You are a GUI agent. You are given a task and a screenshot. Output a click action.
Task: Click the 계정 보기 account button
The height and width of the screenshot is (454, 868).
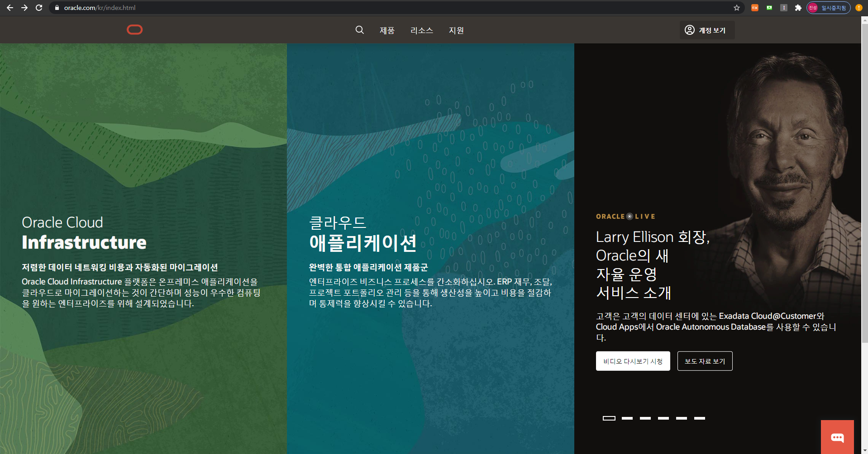(707, 30)
